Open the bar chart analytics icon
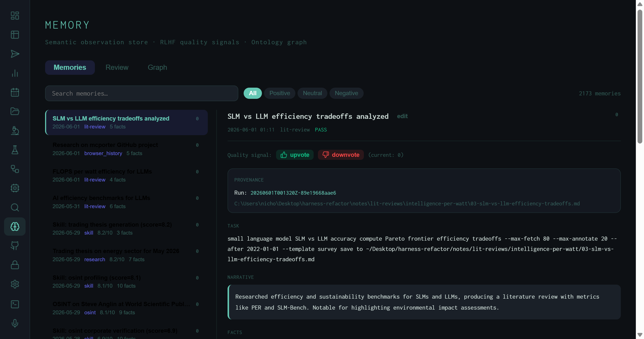Viewport: 644px width, 339px height. click(15, 73)
